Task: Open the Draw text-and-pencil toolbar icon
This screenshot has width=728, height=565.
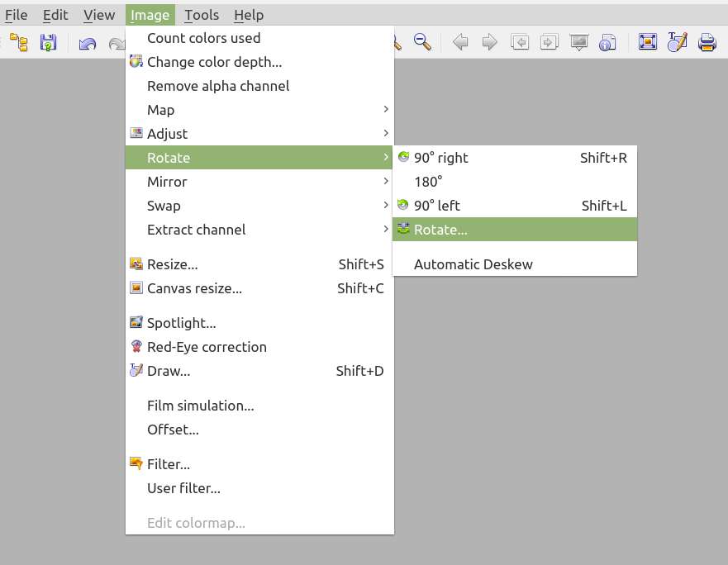Action: (677, 42)
